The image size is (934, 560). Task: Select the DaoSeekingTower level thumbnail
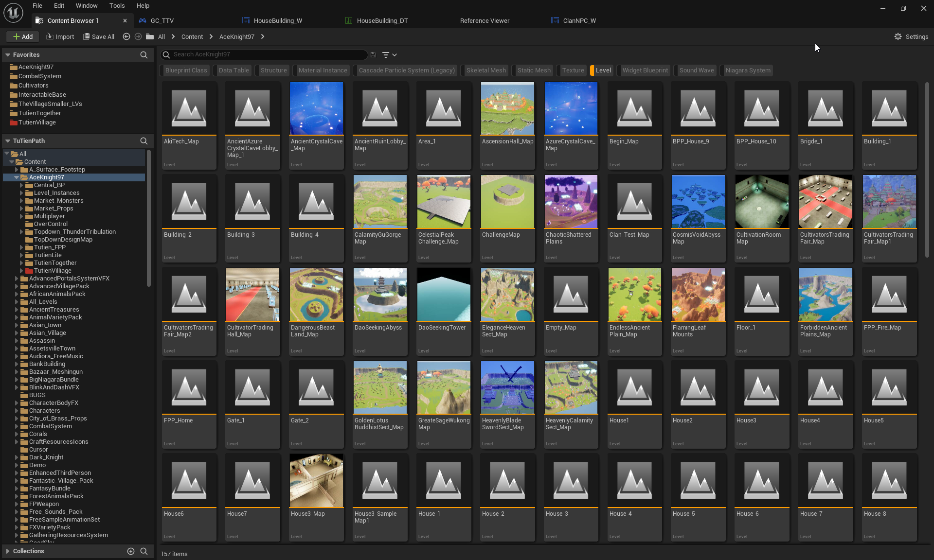coord(443,295)
